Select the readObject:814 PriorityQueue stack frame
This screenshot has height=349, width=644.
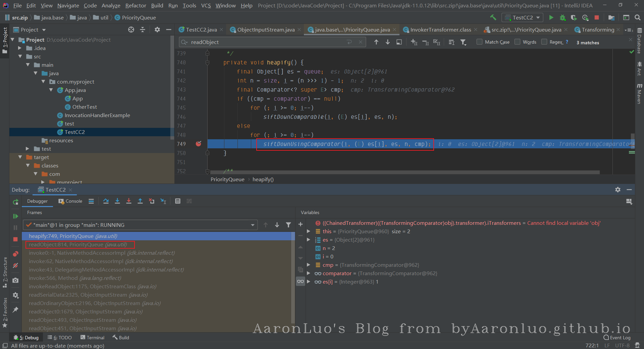(78, 245)
